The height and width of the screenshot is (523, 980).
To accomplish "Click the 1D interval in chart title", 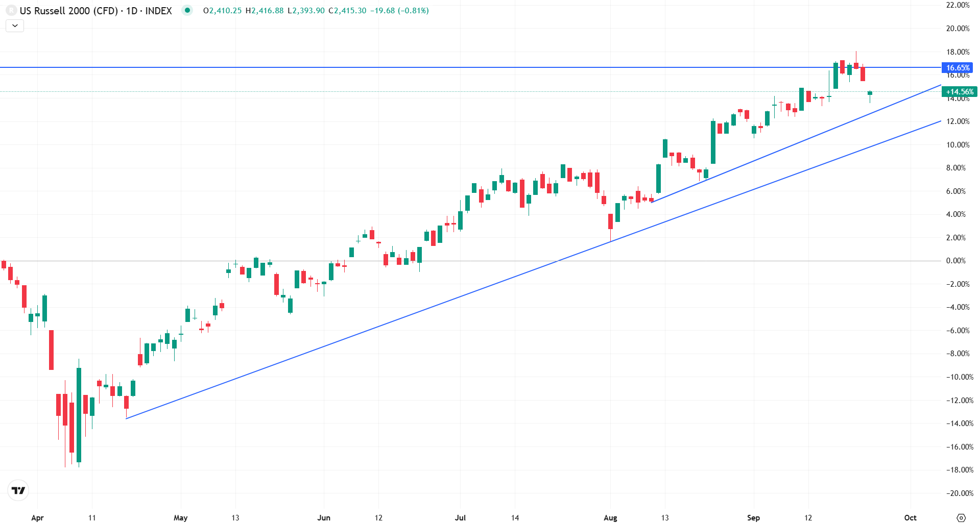I will point(132,11).
